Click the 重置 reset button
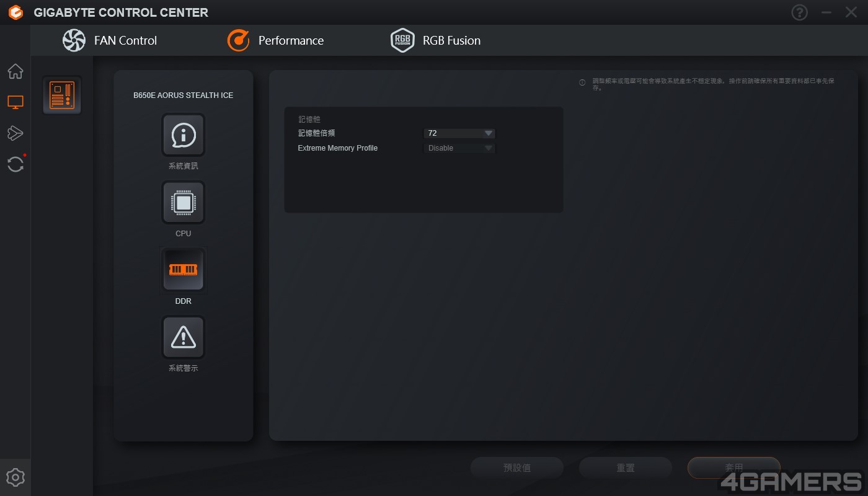 626,467
